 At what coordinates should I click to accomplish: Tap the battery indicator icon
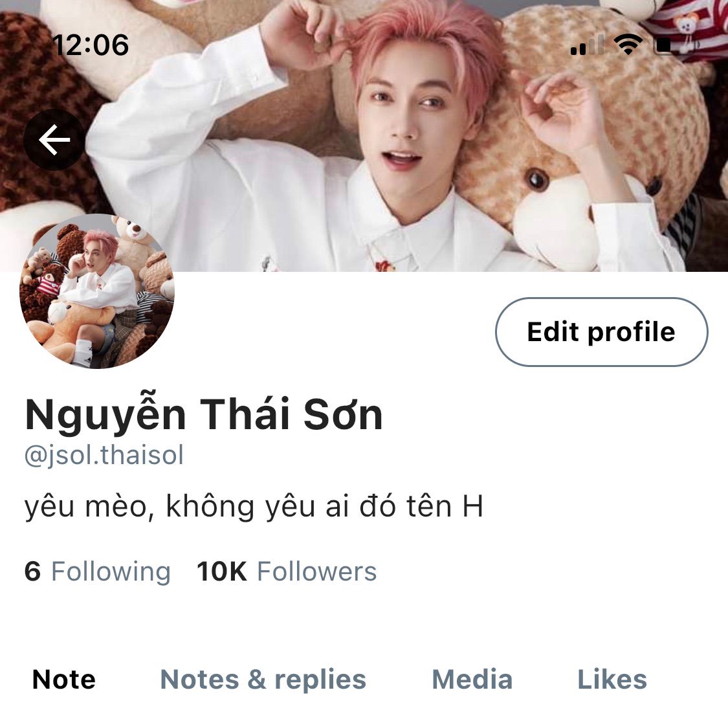(676, 45)
